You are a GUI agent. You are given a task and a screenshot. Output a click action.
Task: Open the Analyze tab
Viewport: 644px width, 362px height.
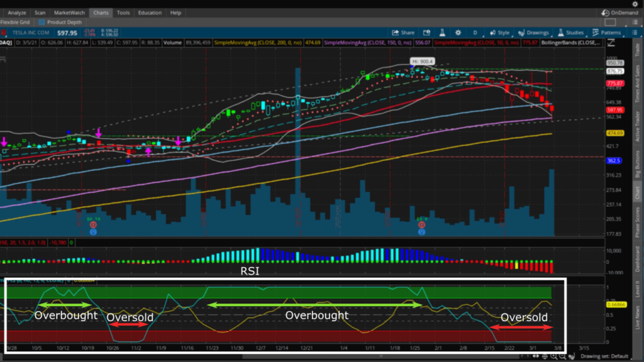(17, 13)
